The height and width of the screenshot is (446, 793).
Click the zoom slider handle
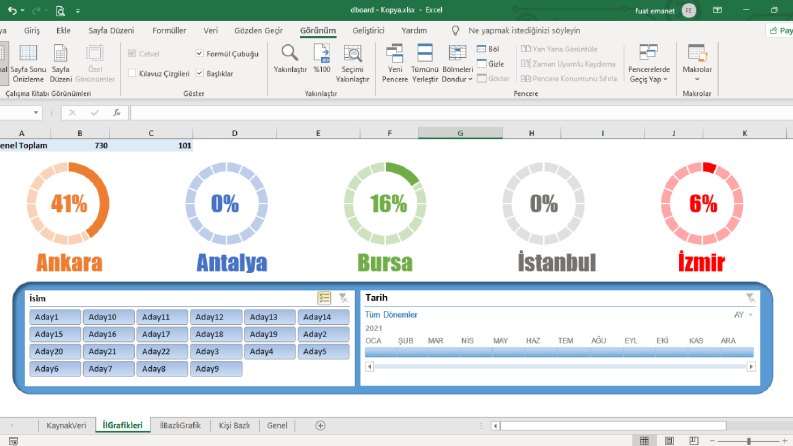point(748,441)
